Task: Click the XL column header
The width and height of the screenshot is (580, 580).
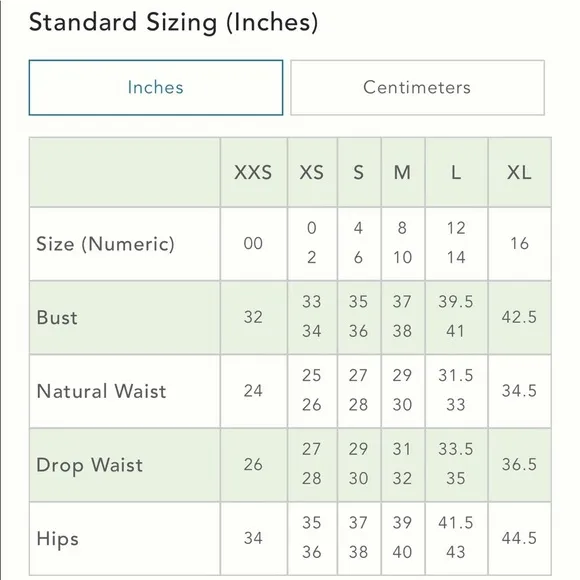Action: pos(519,172)
